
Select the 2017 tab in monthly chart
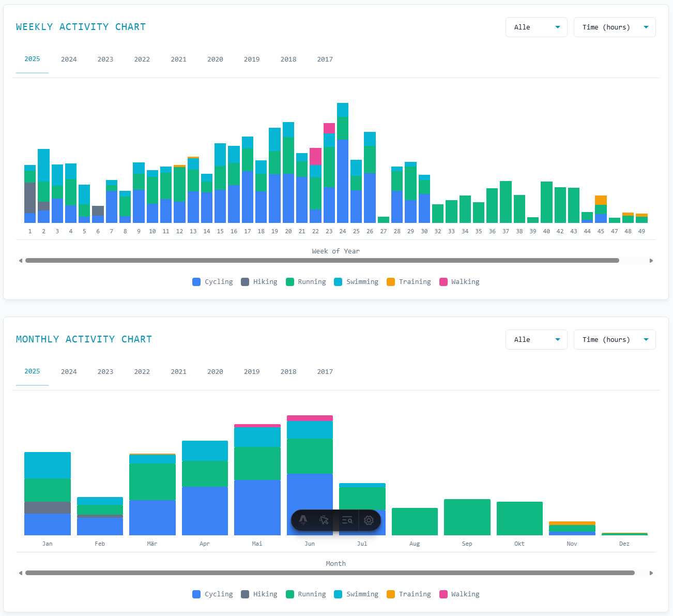[x=325, y=371]
